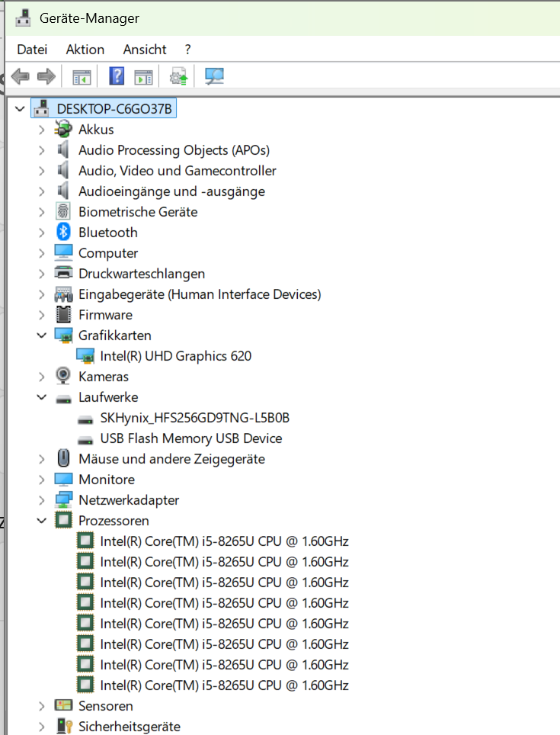The width and height of the screenshot is (560, 735).
Task: Click the Audioeingänge und -ausgänge speaker icon
Action: (63, 191)
